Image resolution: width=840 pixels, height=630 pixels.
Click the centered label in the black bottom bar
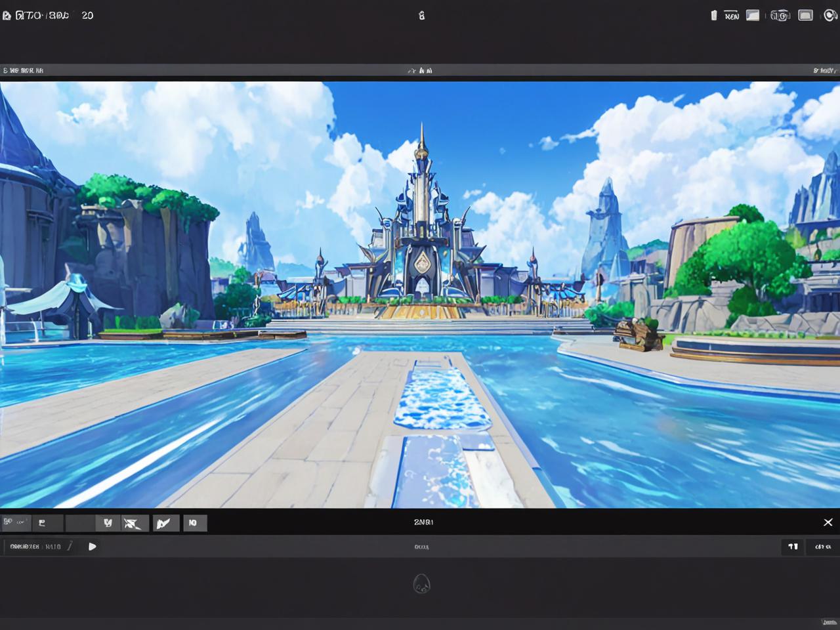point(424,522)
